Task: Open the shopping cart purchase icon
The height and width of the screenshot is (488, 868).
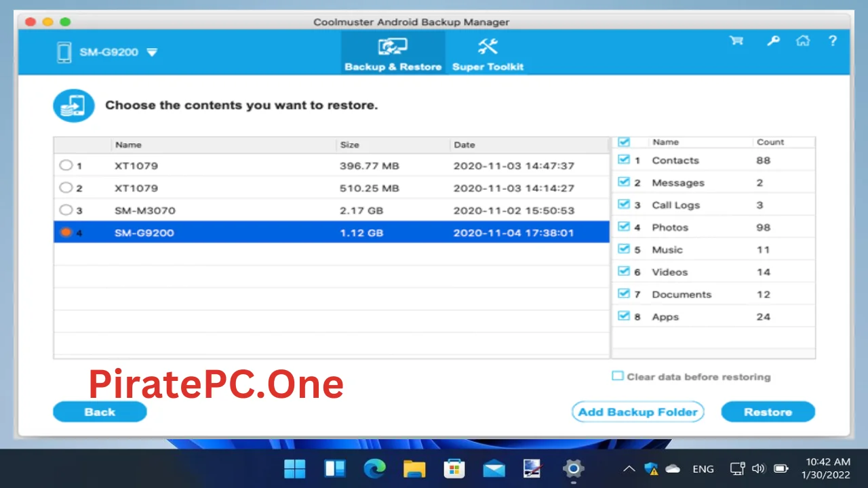Action: point(736,41)
